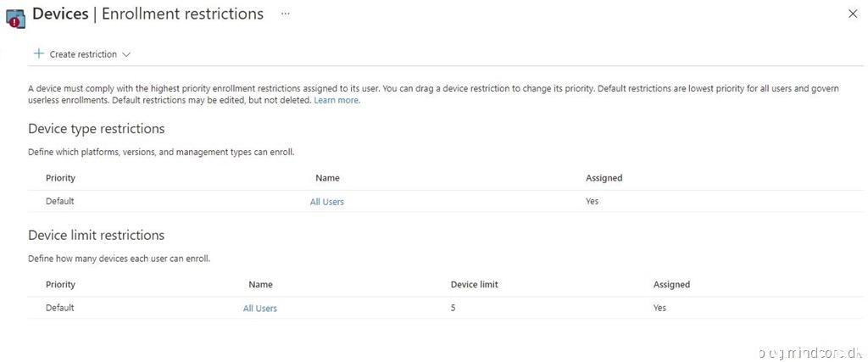Screen dimensions: 868x362
Task: Expand the Create restriction dropdown chevron
Action: tap(126, 54)
